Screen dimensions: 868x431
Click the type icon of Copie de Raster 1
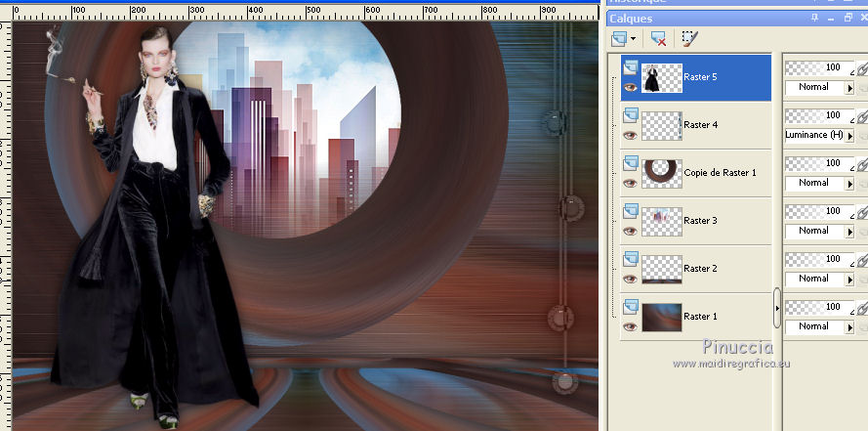pos(631,163)
